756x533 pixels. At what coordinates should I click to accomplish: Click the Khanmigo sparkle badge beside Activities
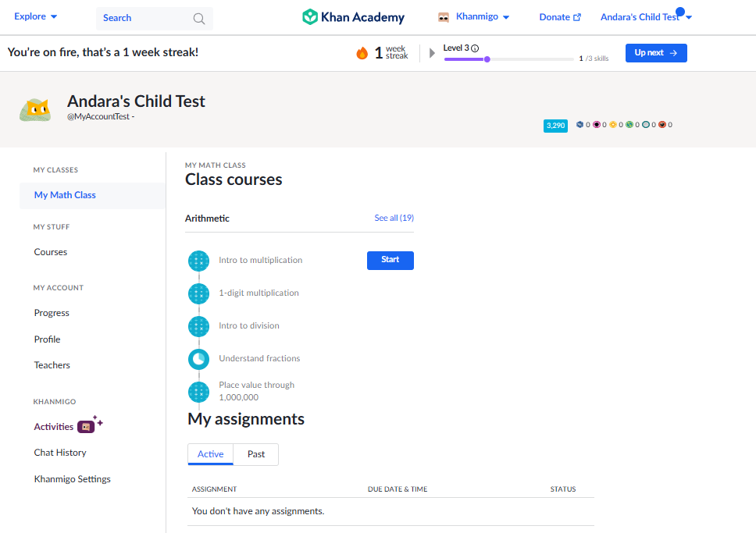point(90,425)
